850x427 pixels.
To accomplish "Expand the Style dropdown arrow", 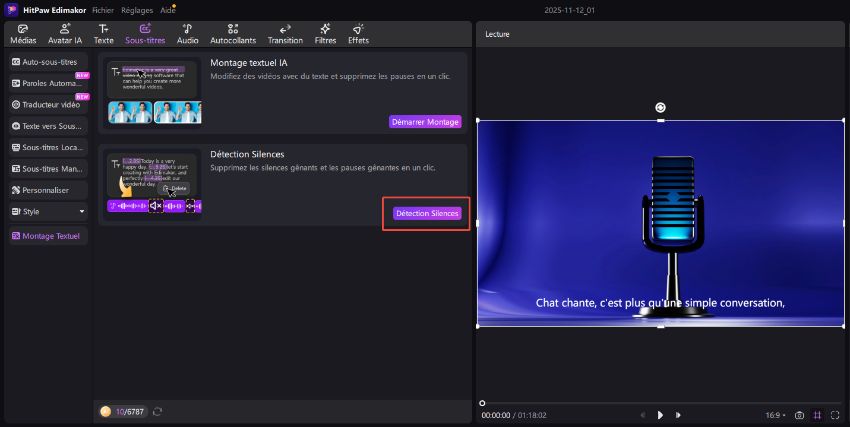I will pos(82,211).
